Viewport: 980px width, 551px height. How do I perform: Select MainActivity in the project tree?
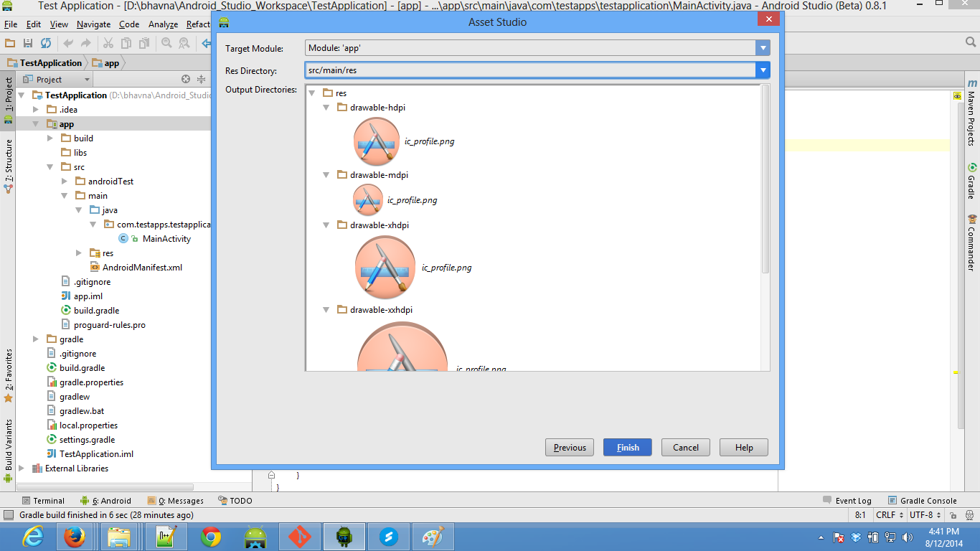click(x=166, y=239)
